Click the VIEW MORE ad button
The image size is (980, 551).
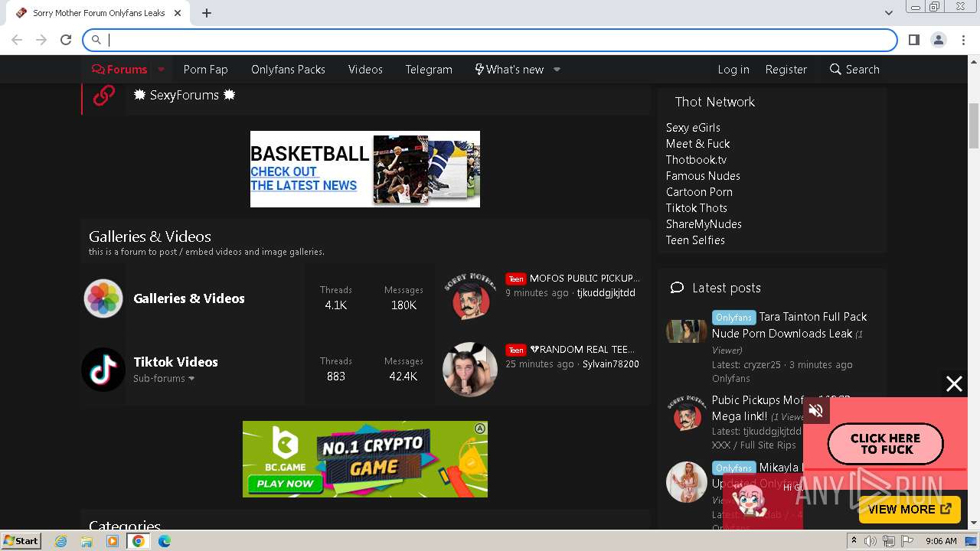pyautogui.click(x=910, y=509)
